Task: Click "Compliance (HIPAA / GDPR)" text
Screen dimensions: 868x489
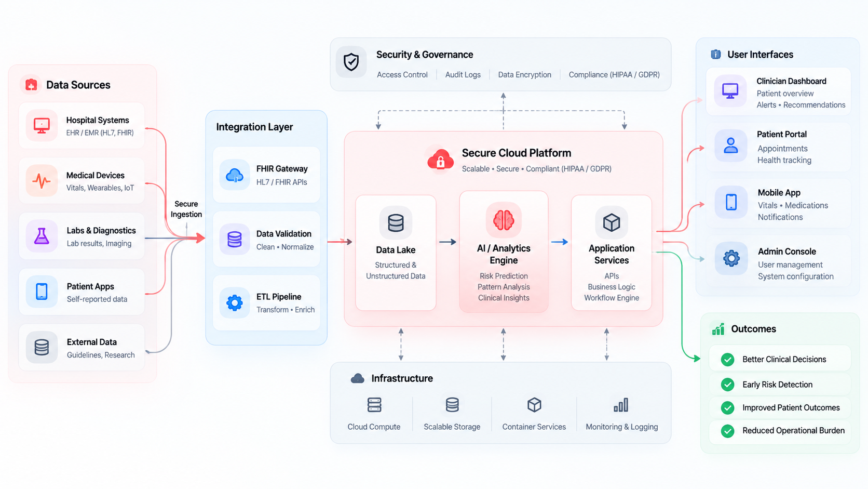Action: click(x=614, y=75)
